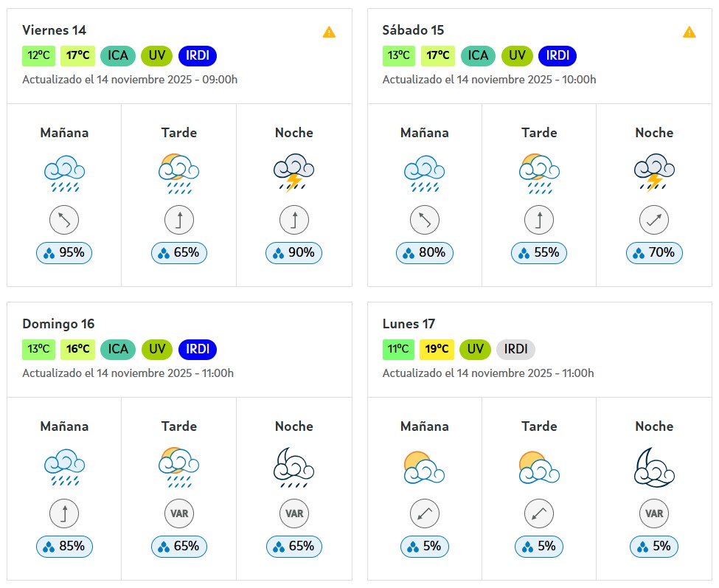This screenshot has width=719, height=588.
Task: Open the UV badge for Sábado 15
Action: 517,55
